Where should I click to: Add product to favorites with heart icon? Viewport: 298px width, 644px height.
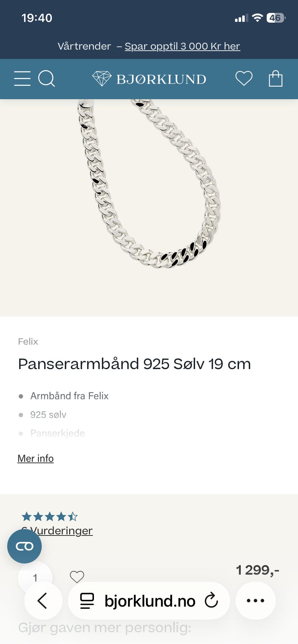coord(77,577)
